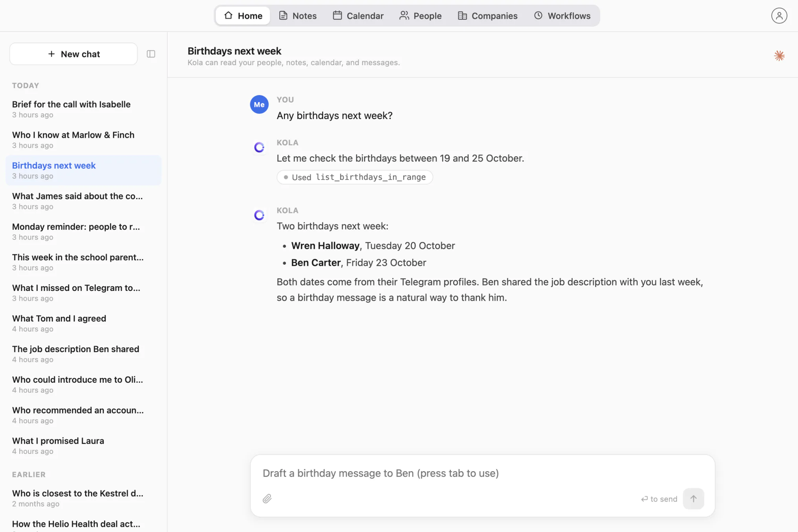Click the orange starburst icon
The image size is (798, 532).
779,56
